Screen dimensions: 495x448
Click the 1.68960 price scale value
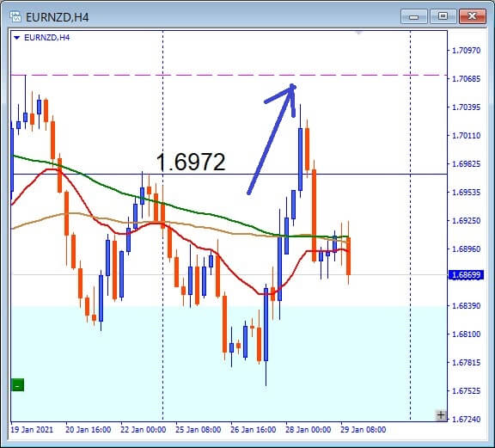pos(466,249)
